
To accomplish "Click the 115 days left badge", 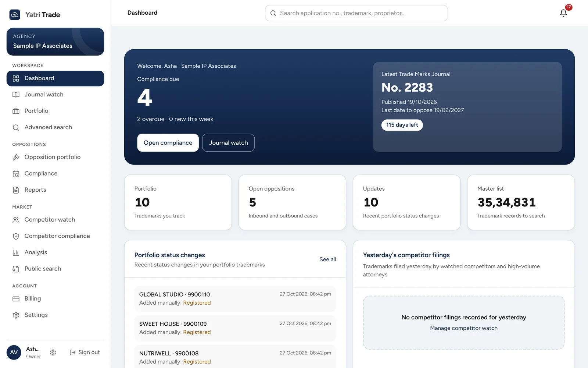I will (x=402, y=125).
